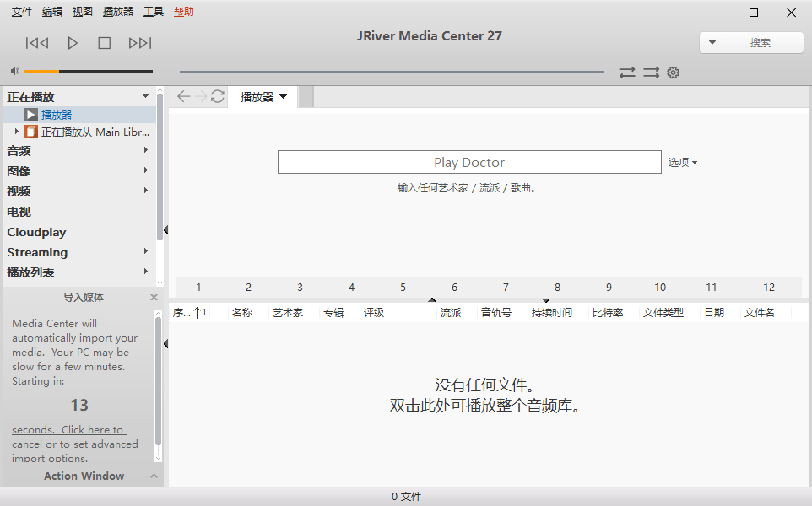Viewport: 812px width, 506px height.
Task: Click the Play Doctor input box
Action: pos(469,162)
